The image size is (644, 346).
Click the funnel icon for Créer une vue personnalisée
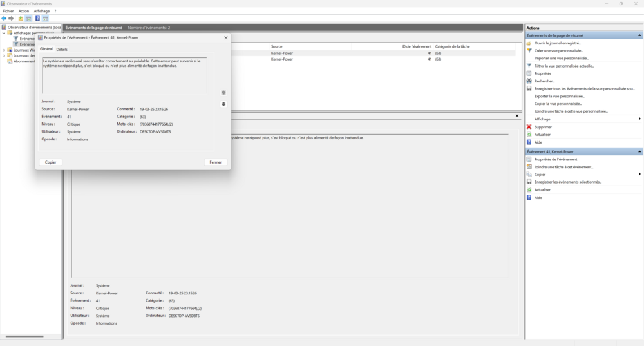click(529, 50)
